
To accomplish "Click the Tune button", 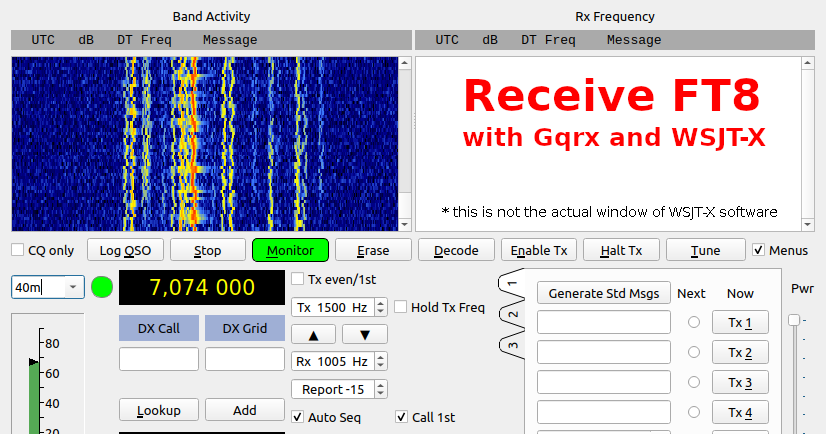I will [x=705, y=250].
